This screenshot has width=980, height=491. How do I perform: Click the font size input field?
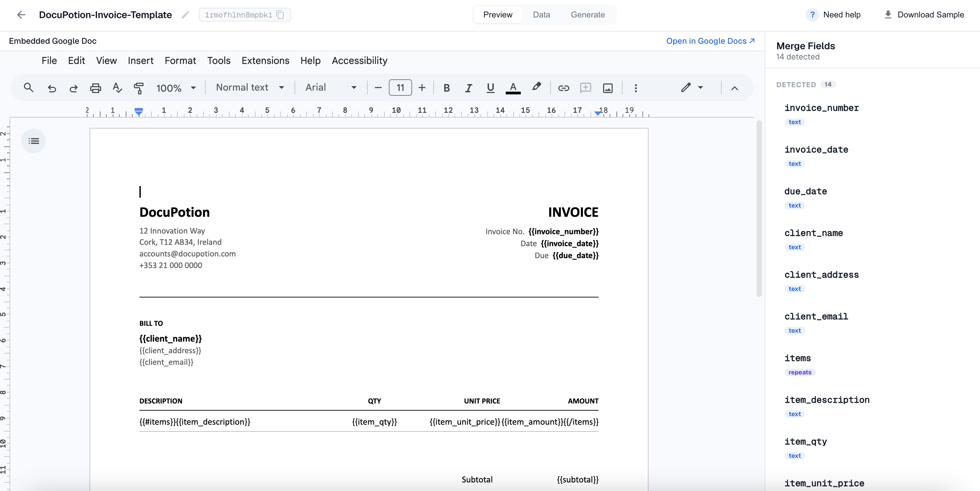pyautogui.click(x=400, y=88)
